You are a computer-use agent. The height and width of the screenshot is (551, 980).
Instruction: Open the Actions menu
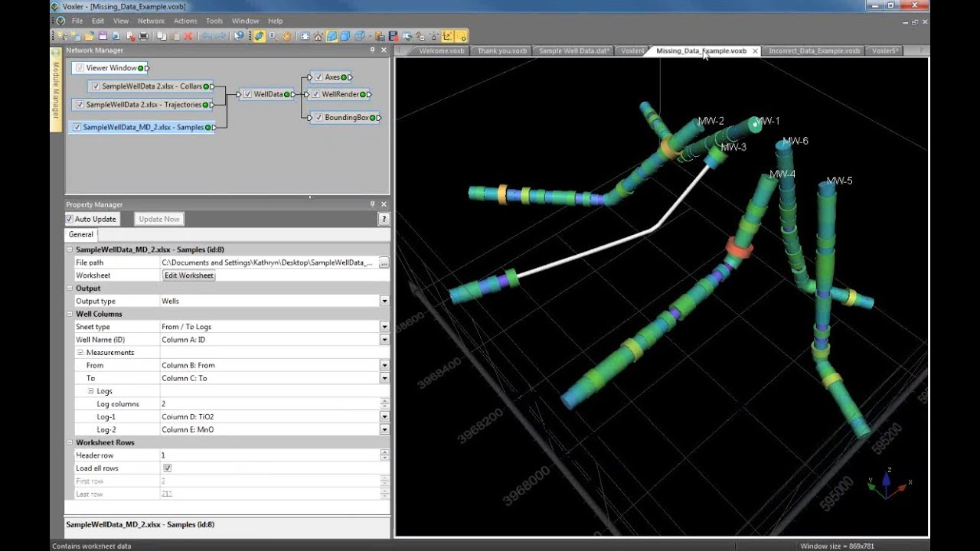click(185, 21)
